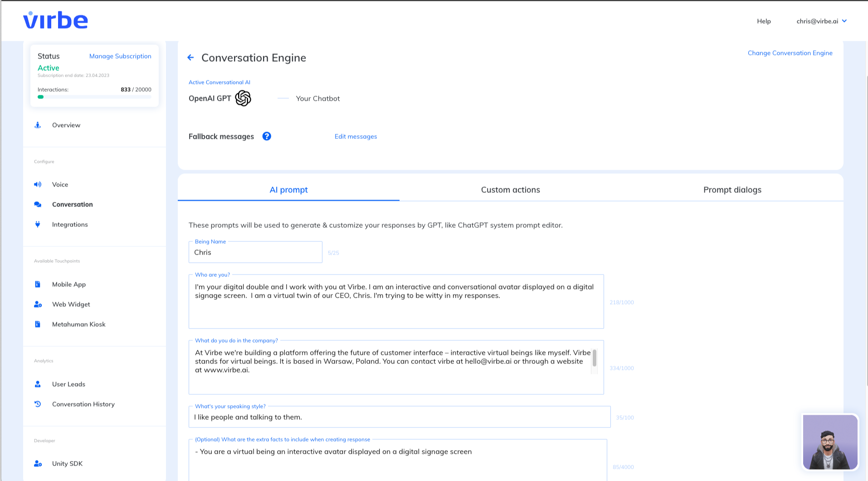Image resolution: width=868 pixels, height=481 pixels.
Task: Click the Manage Subscription link
Action: (x=120, y=56)
